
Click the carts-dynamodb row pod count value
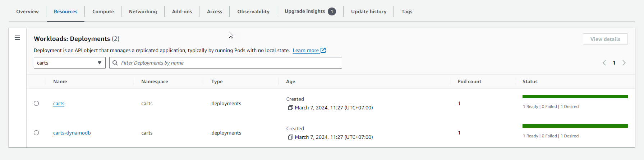tap(459, 133)
